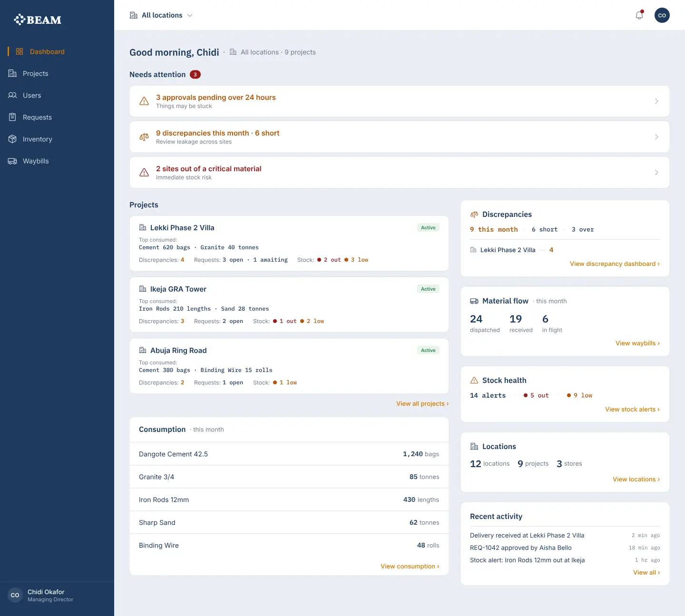Click Chidi Okafor name in sidebar footer

click(46, 592)
